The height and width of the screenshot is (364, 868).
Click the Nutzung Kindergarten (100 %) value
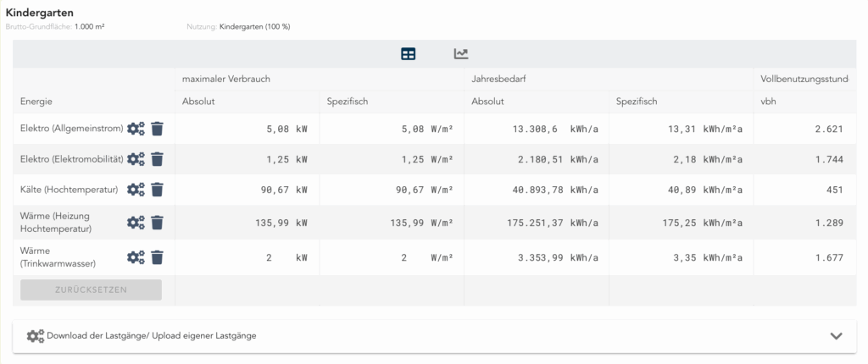point(254,26)
